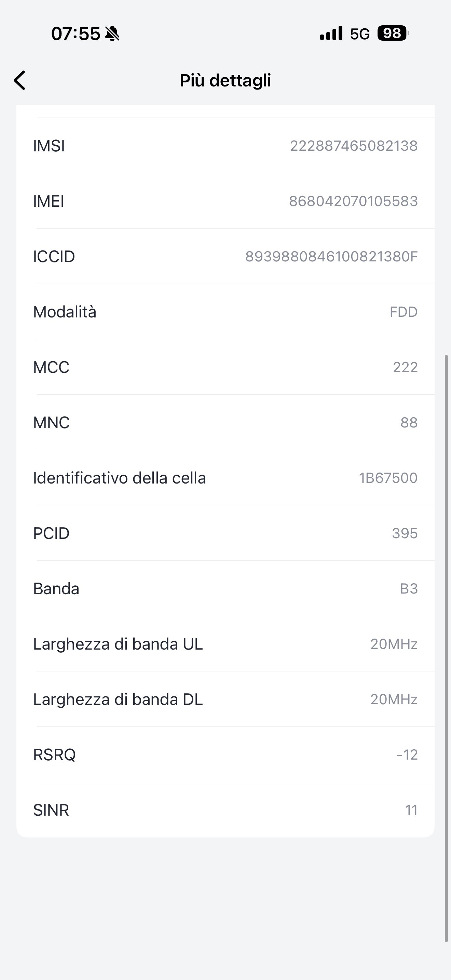Tap the MCC value 222
The height and width of the screenshot is (980, 451).
click(x=405, y=367)
